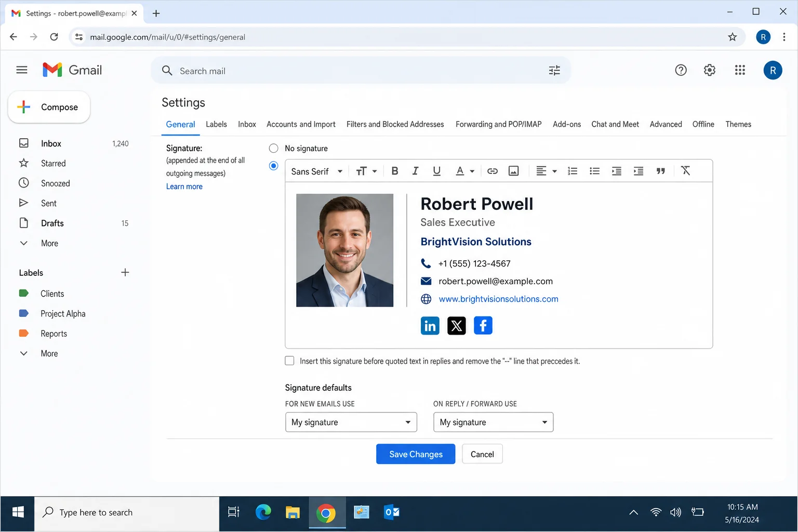Open the text alignment dropdown
798x532 pixels.
pyautogui.click(x=547, y=171)
